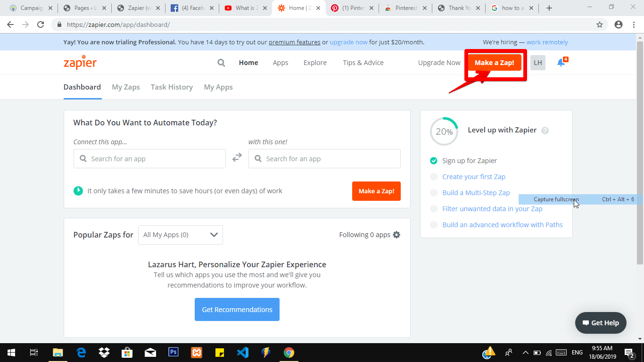Add a new browser tab

pyautogui.click(x=549, y=8)
